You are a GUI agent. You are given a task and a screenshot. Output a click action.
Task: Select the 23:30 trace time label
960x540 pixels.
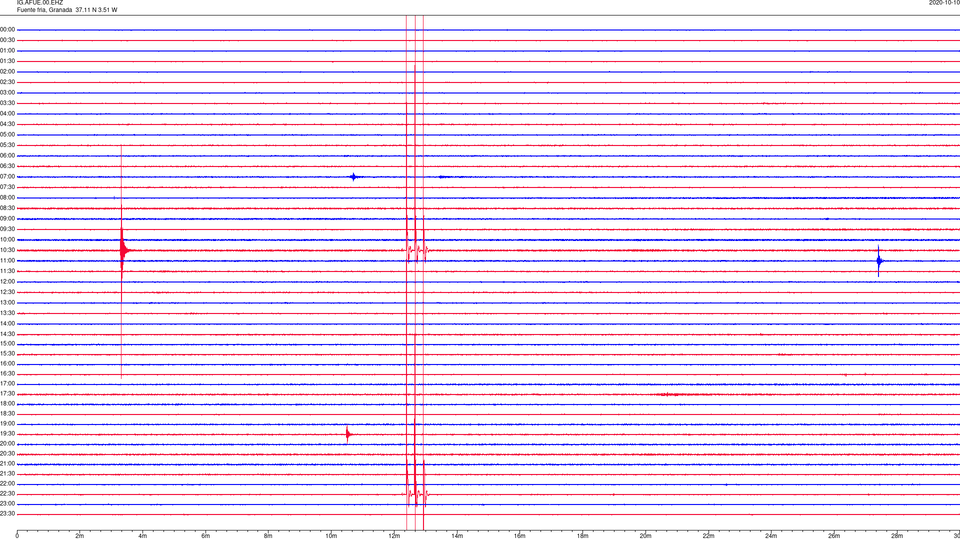click(x=8, y=514)
